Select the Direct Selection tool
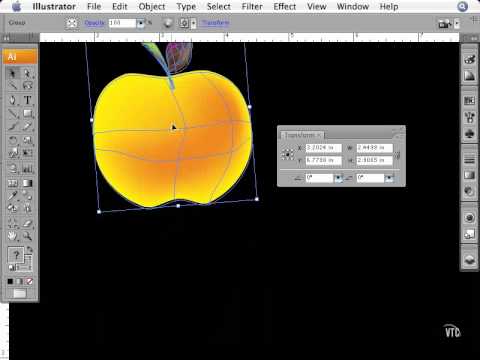The height and width of the screenshot is (360, 480). (x=27, y=73)
